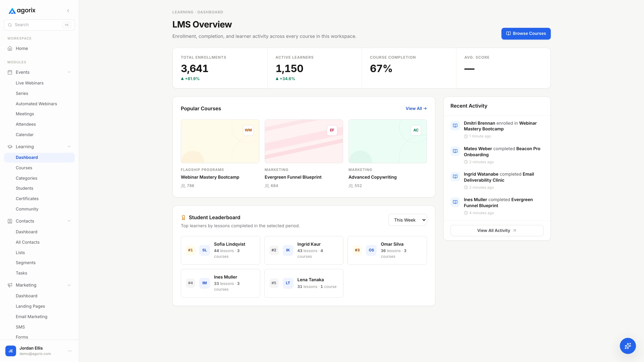Open Jordan Ellis account options ellipsis
Screen dimensions: 644x362
[70, 351]
